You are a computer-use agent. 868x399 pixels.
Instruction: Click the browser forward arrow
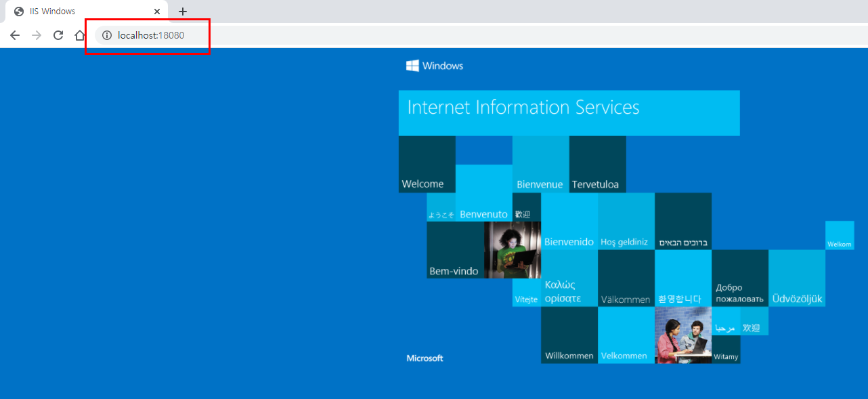pyautogui.click(x=37, y=35)
